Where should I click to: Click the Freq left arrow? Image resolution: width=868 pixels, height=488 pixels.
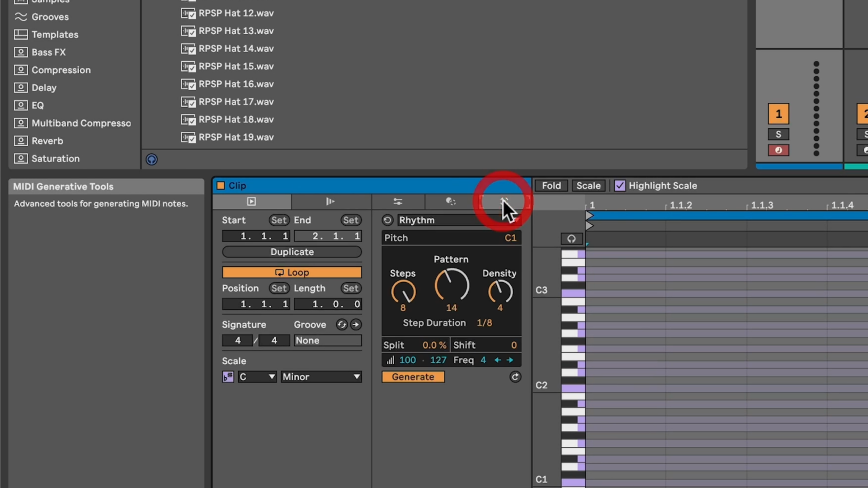click(x=497, y=360)
